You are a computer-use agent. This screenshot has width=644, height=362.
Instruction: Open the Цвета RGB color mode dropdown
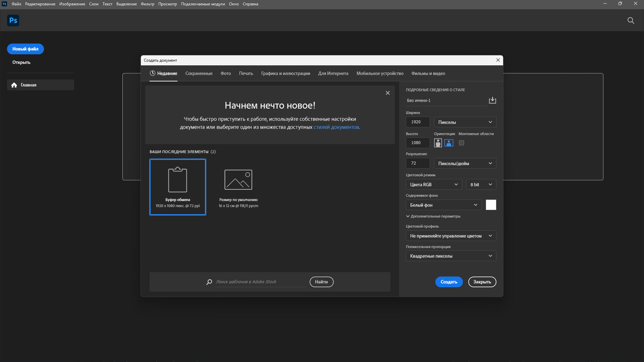(x=433, y=184)
